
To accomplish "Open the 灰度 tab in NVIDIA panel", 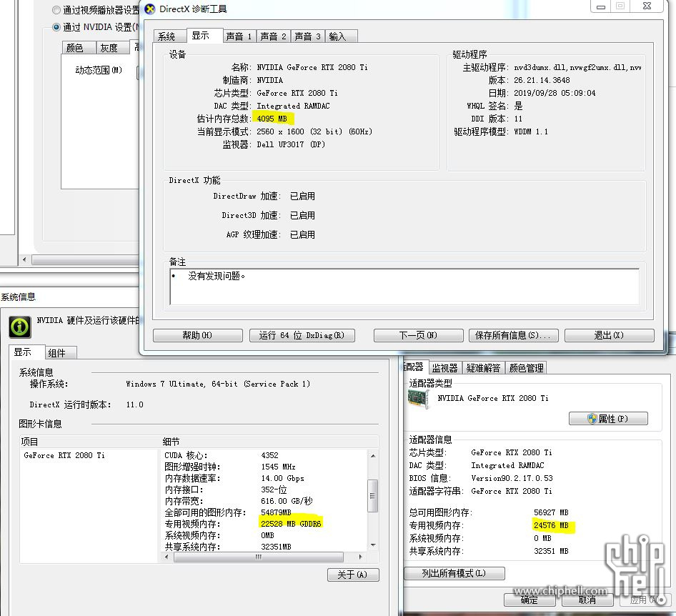I will 112,48.
